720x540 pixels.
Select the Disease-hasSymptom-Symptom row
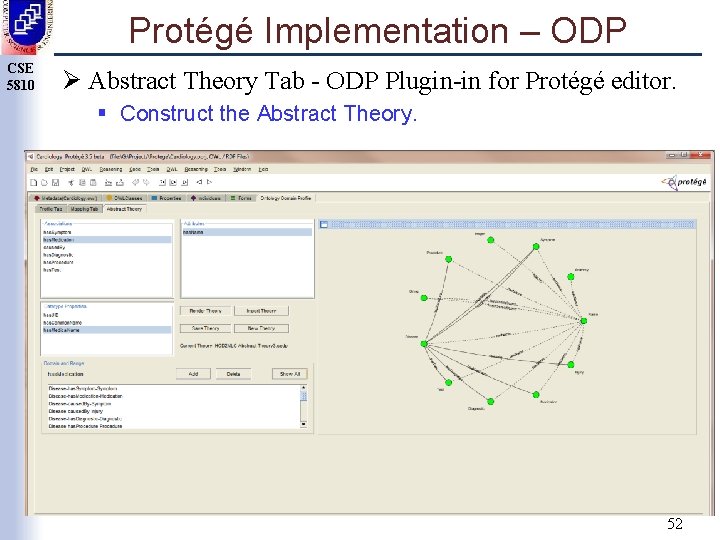point(174,388)
